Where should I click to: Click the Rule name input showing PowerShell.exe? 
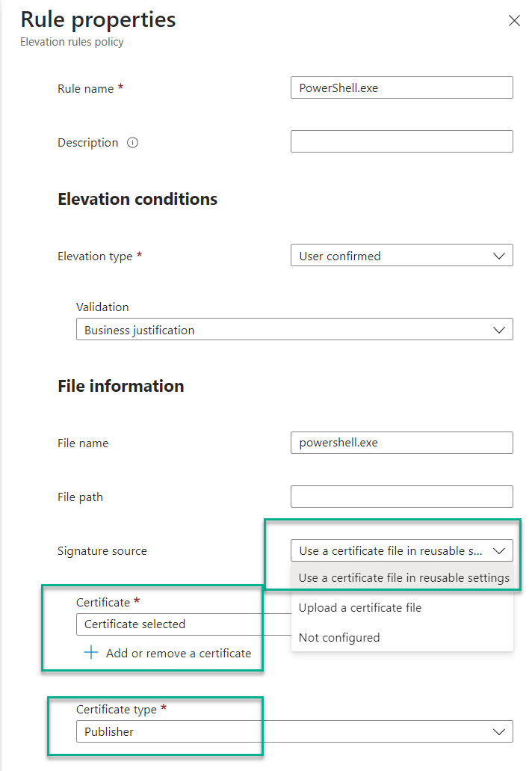point(401,87)
